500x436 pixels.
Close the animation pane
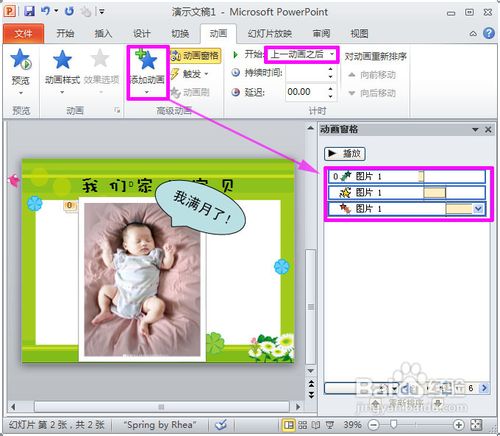coord(488,130)
